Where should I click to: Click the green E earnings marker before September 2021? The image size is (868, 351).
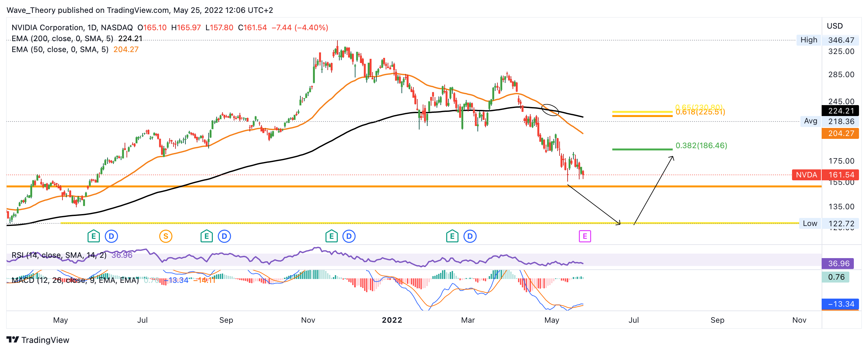pyautogui.click(x=207, y=236)
